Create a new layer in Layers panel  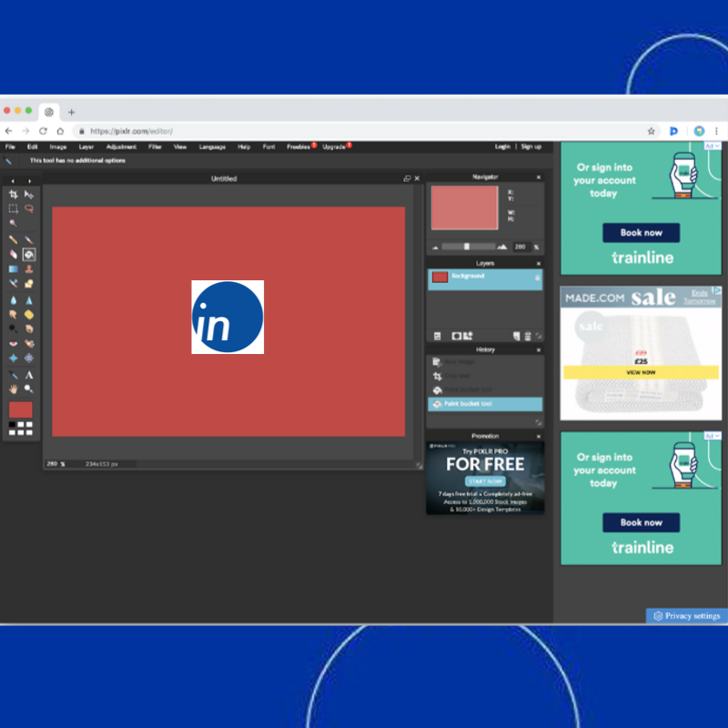[x=516, y=336]
